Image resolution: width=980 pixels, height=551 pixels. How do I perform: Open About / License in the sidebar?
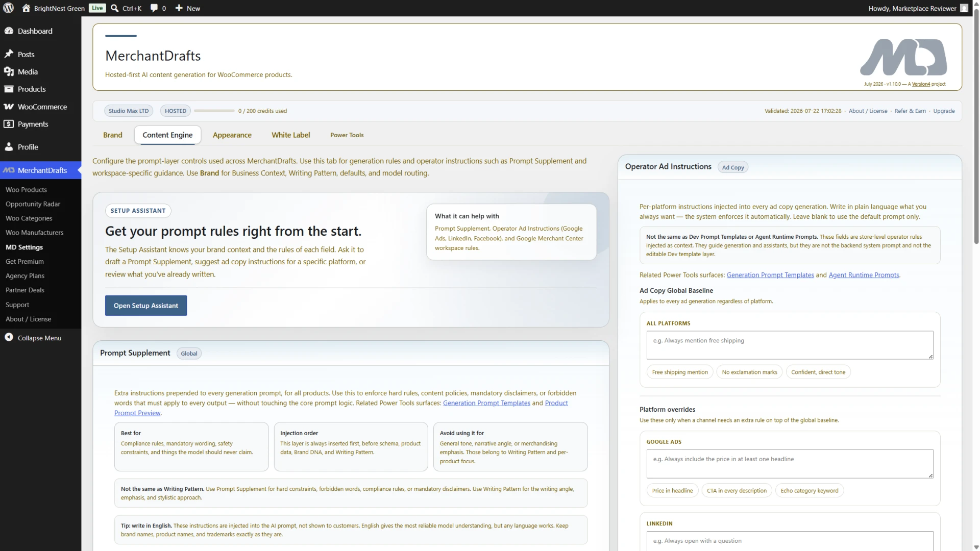(x=28, y=319)
